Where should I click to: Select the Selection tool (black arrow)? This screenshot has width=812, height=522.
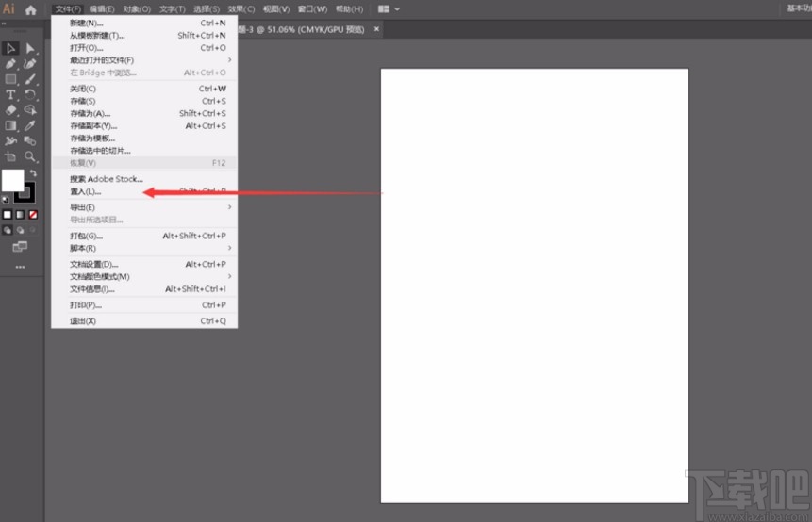10,48
